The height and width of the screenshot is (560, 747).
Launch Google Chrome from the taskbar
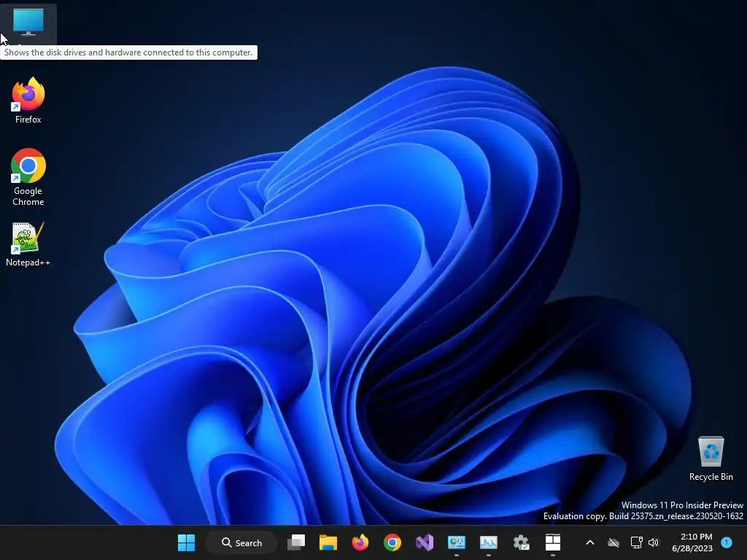392,542
